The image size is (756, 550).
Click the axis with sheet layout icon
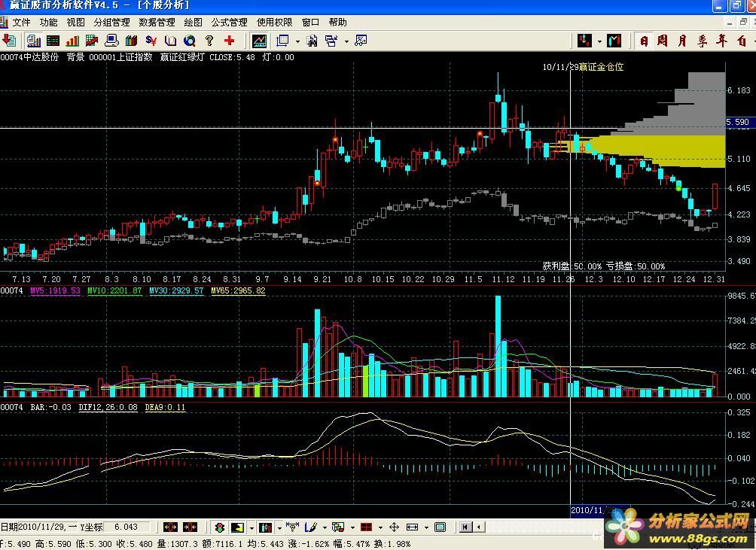coord(282,41)
